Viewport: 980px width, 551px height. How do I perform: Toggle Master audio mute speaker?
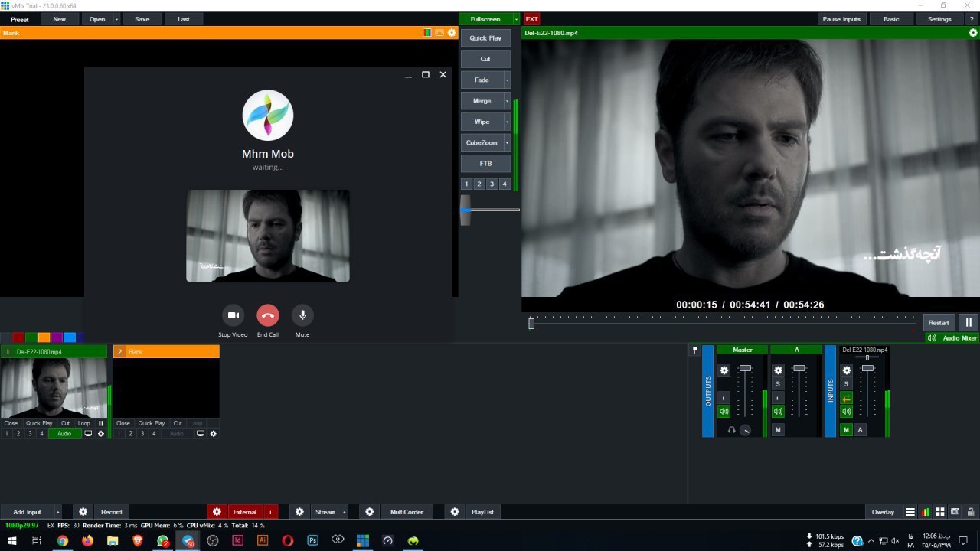pos(724,412)
